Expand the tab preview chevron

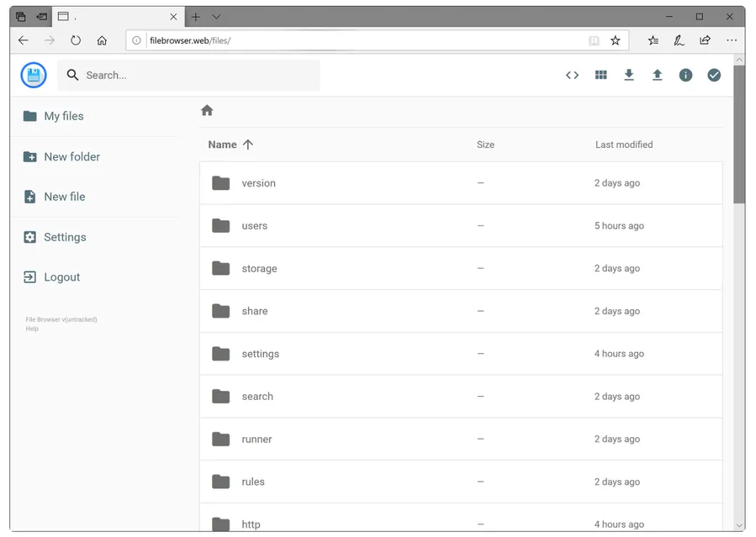tap(216, 17)
